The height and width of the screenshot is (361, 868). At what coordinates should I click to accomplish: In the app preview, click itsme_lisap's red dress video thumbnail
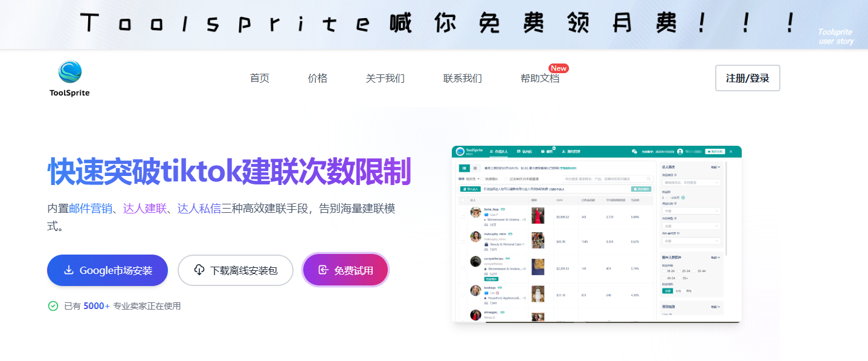(x=538, y=215)
